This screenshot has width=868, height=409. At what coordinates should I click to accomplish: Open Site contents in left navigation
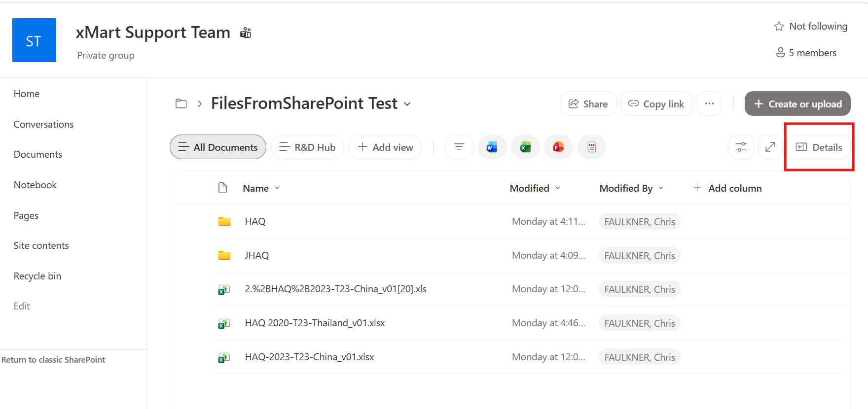41,245
